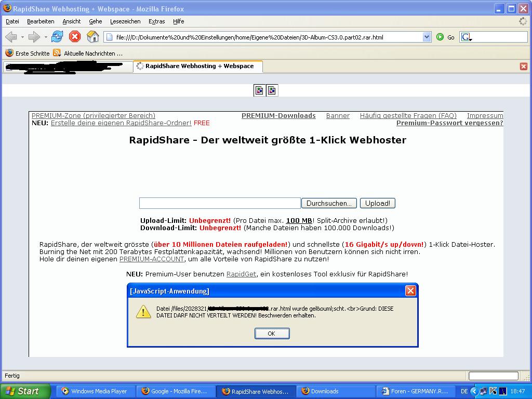Open the Aktuelle Nachrichten feed bookmark

click(x=88, y=54)
